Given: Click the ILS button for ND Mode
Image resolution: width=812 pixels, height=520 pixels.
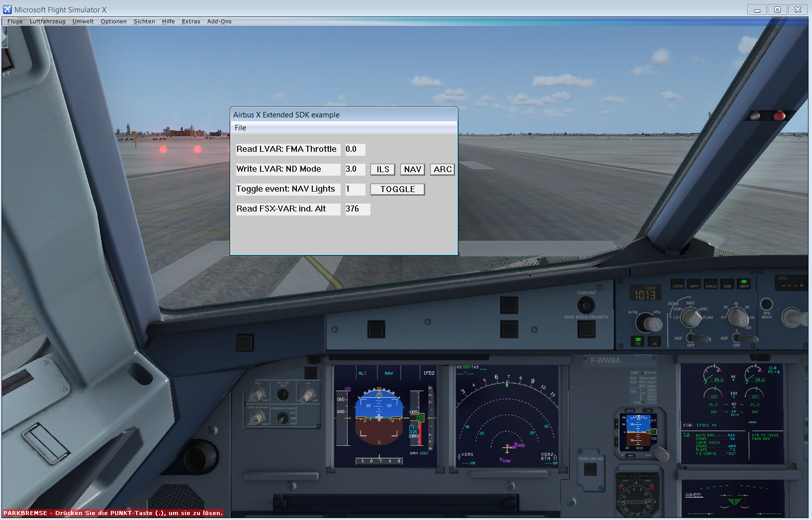Looking at the screenshot, I should coord(383,169).
